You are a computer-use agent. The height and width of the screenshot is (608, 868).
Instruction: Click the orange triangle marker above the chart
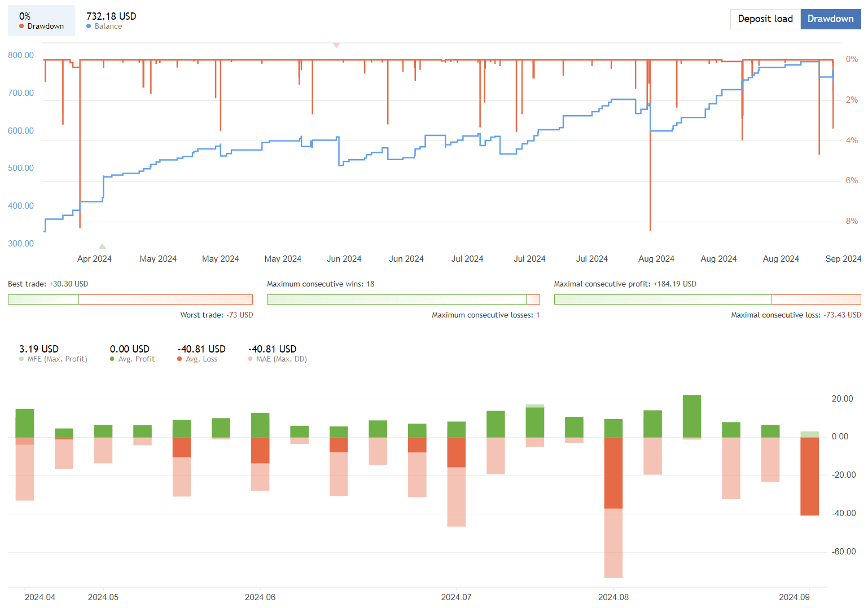click(336, 45)
